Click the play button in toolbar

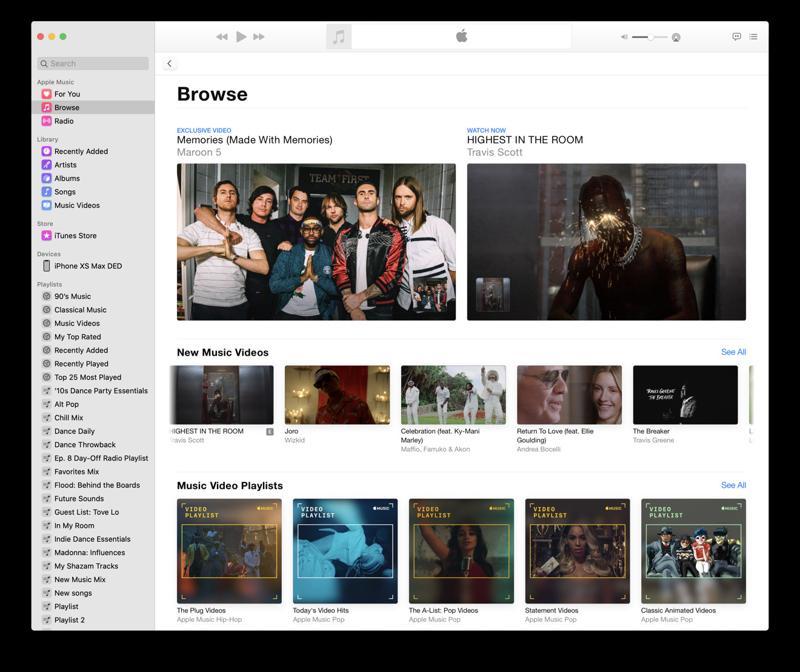(x=241, y=37)
